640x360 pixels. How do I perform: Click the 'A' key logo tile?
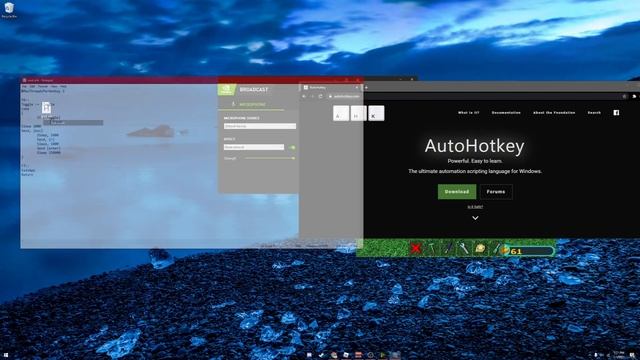click(x=341, y=113)
